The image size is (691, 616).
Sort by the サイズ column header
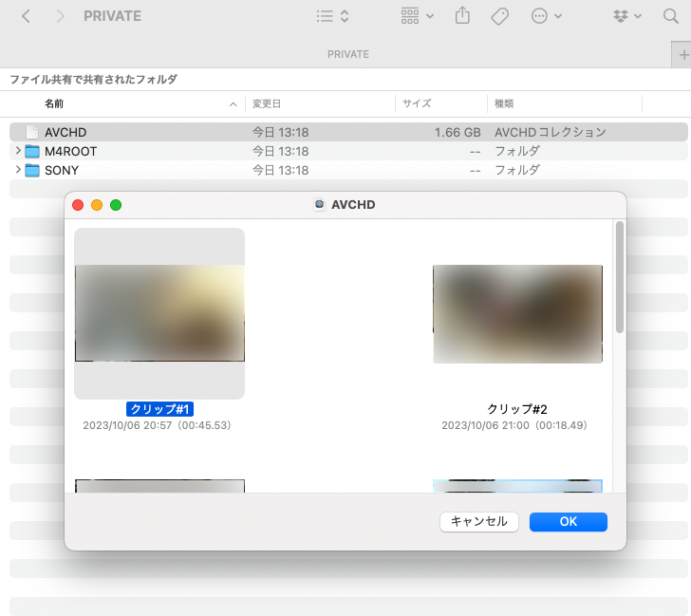(417, 104)
